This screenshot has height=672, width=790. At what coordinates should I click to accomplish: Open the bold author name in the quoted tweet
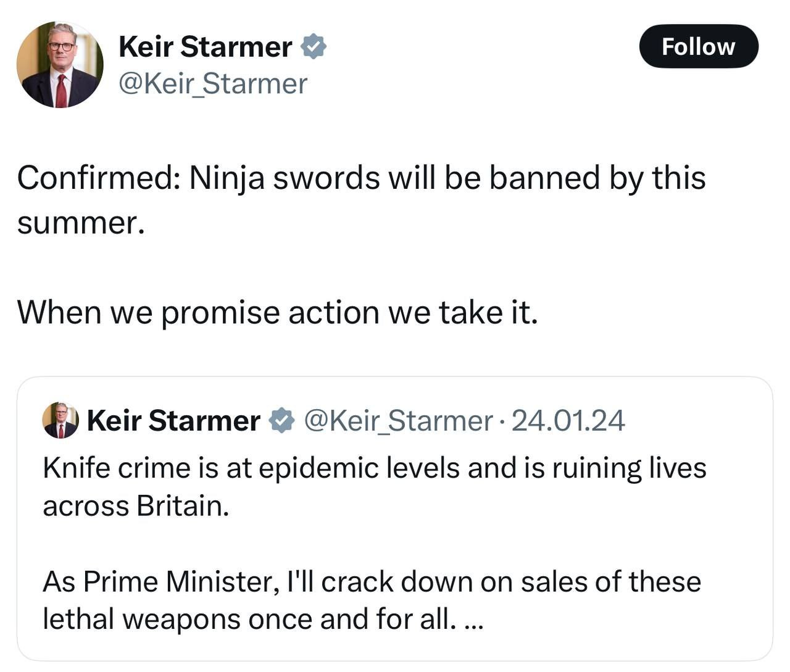[173, 421]
